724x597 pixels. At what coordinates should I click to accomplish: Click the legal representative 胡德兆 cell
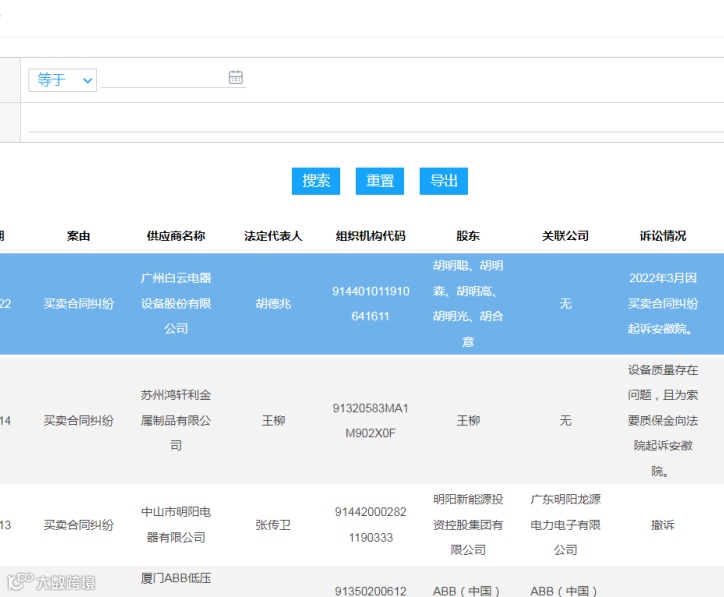click(273, 303)
